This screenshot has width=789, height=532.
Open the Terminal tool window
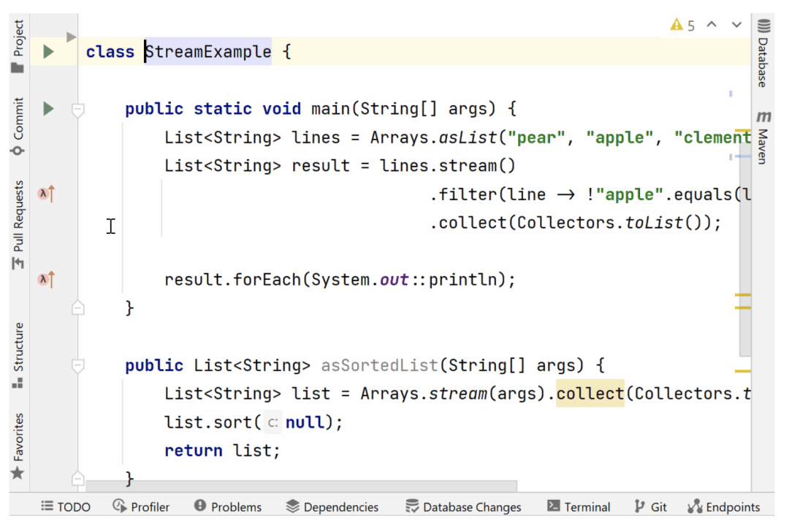(x=579, y=506)
